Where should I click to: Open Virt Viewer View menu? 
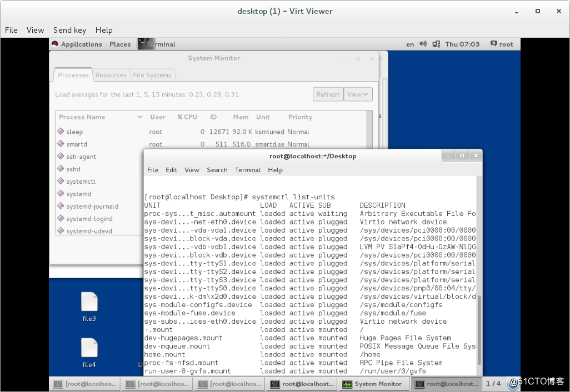[35, 30]
